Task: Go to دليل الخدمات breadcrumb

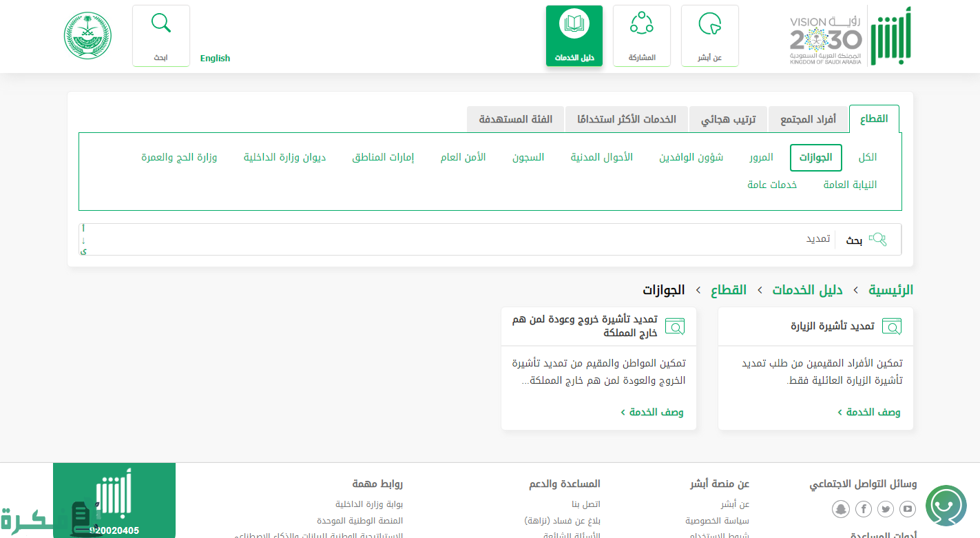Action: coord(807,290)
